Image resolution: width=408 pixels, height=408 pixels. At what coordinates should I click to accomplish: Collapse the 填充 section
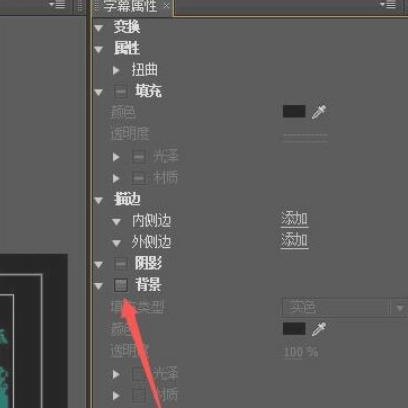tap(99, 92)
